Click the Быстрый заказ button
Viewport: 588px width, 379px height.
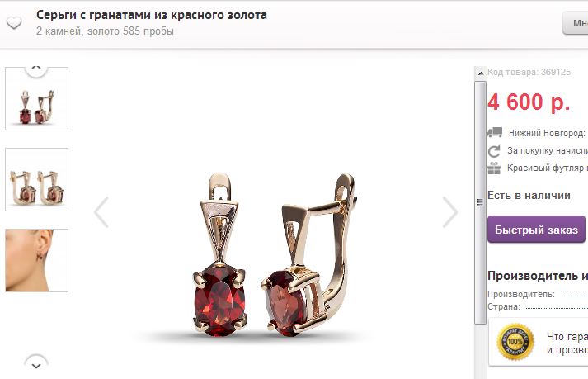[536, 229]
